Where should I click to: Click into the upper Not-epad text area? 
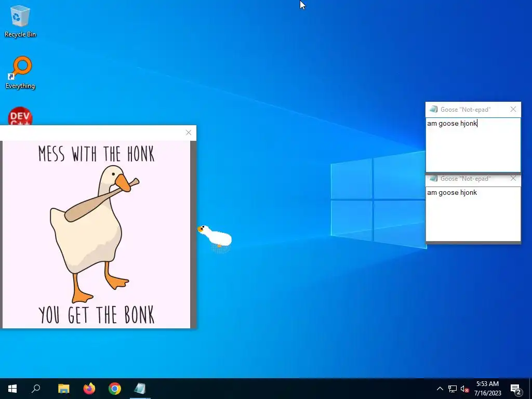473,145
